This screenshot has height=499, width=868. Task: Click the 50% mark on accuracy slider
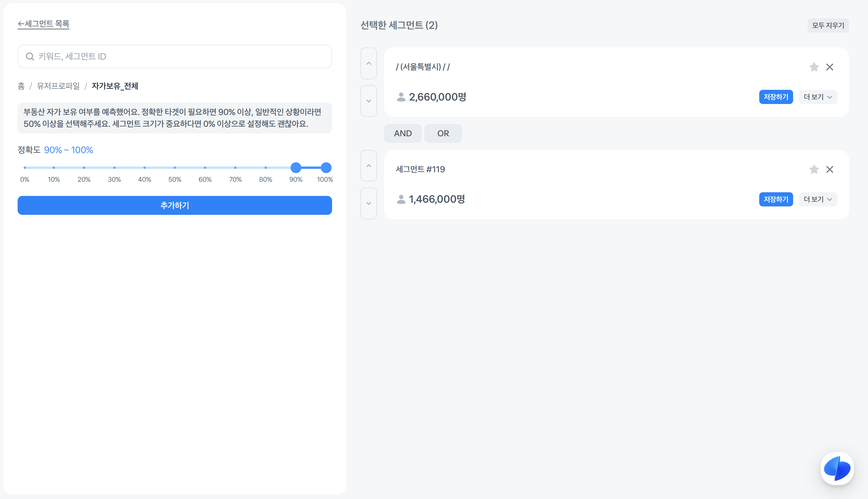click(x=175, y=168)
